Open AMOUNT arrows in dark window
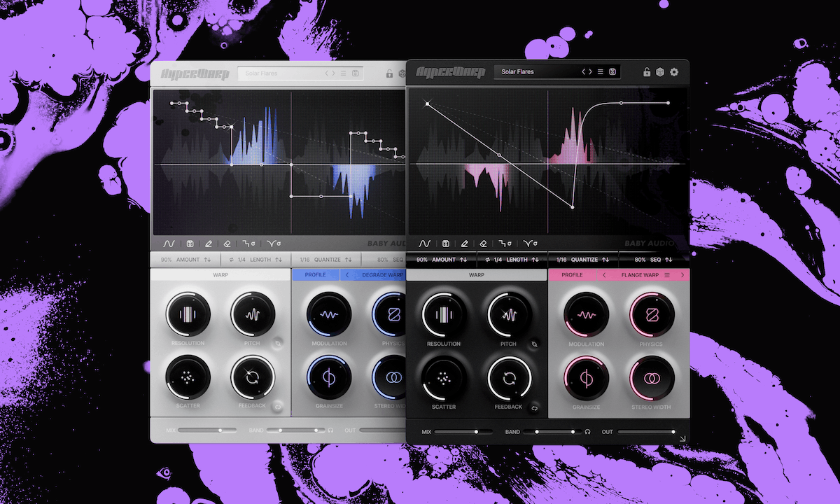Screen dimensions: 840x504 pyautogui.click(x=463, y=260)
